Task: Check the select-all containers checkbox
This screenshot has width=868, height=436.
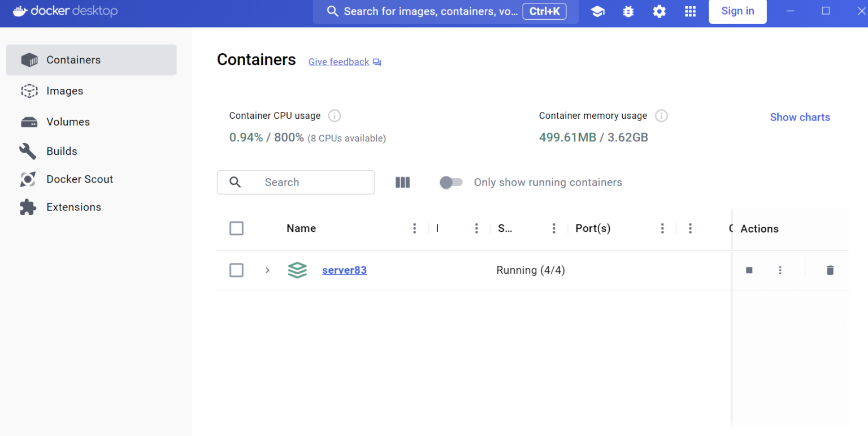Action: click(236, 228)
